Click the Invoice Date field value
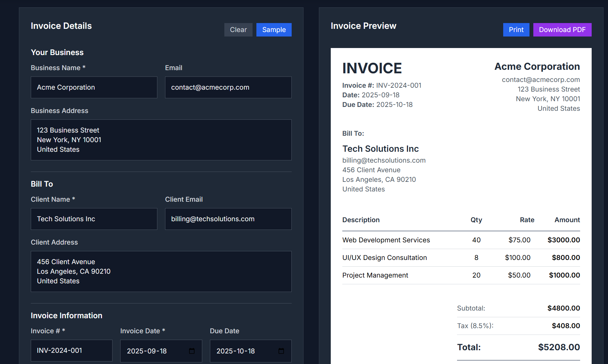This screenshot has height=364, width=608. 147,351
